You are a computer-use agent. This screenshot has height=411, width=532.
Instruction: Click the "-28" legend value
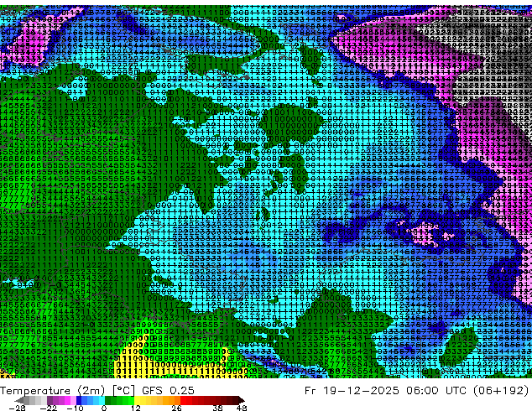17,408
